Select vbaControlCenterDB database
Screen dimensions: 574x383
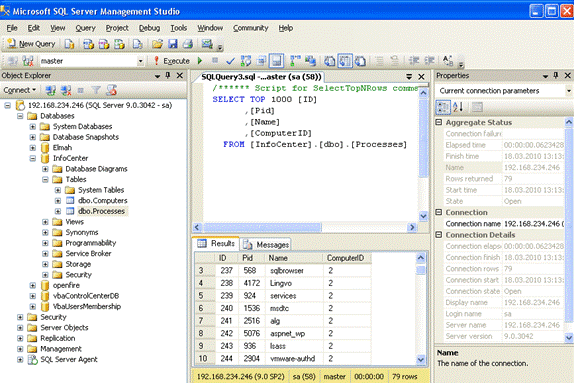click(86, 296)
